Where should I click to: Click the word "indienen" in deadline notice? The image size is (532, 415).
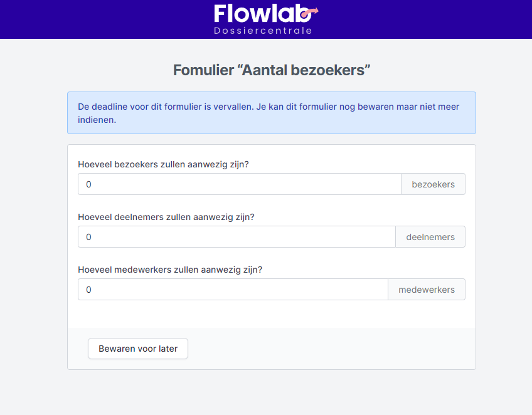point(96,120)
